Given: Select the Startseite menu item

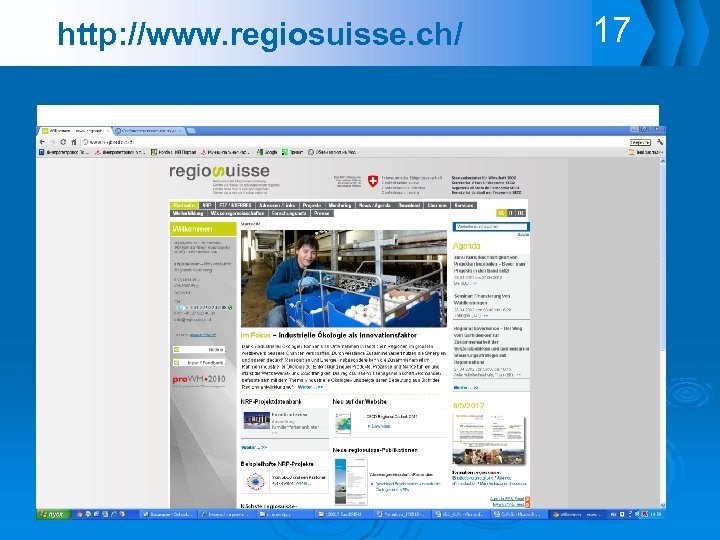Looking at the screenshot, I should tap(184, 205).
